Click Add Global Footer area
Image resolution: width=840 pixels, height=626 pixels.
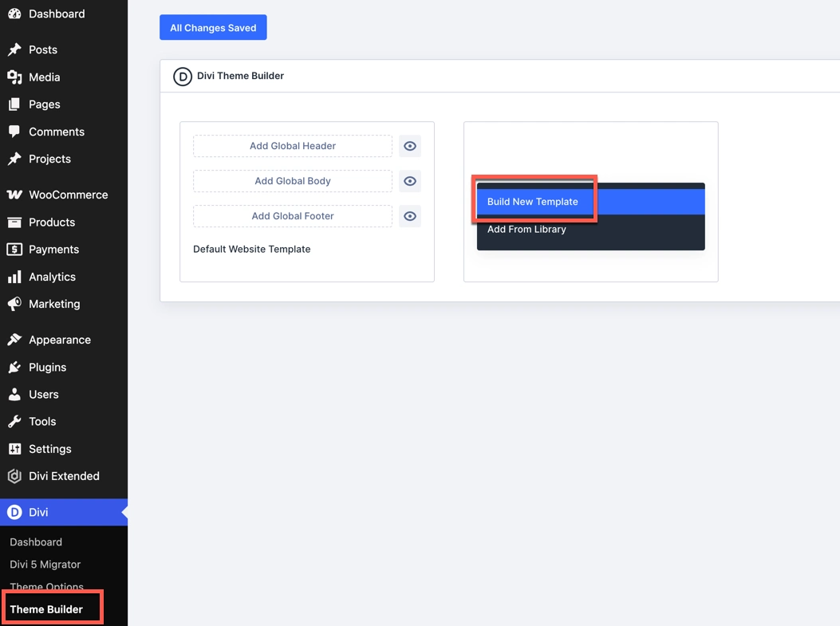[x=293, y=216]
